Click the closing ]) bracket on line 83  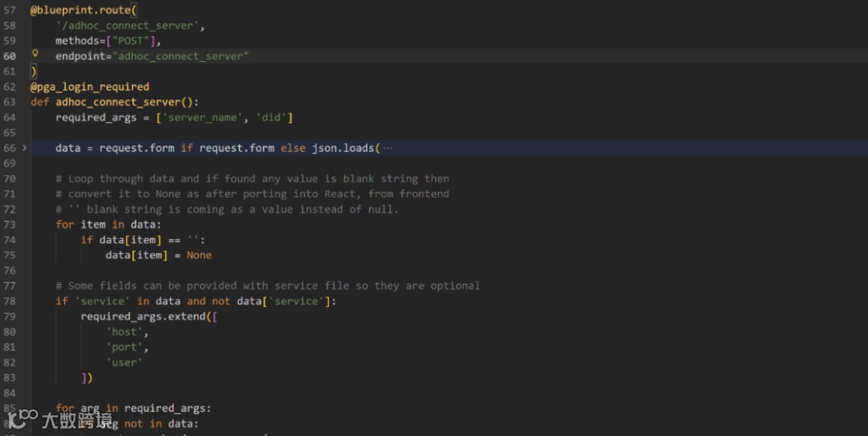[87, 378]
